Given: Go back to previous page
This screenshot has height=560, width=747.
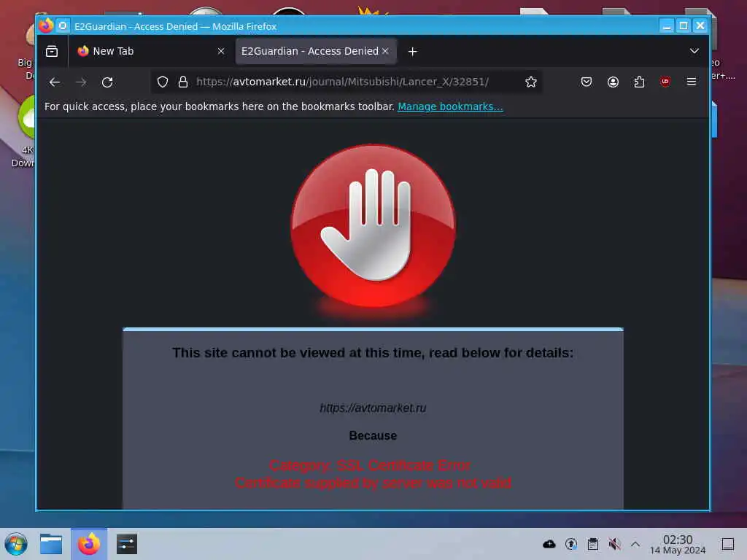Looking at the screenshot, I should point(54,82).
